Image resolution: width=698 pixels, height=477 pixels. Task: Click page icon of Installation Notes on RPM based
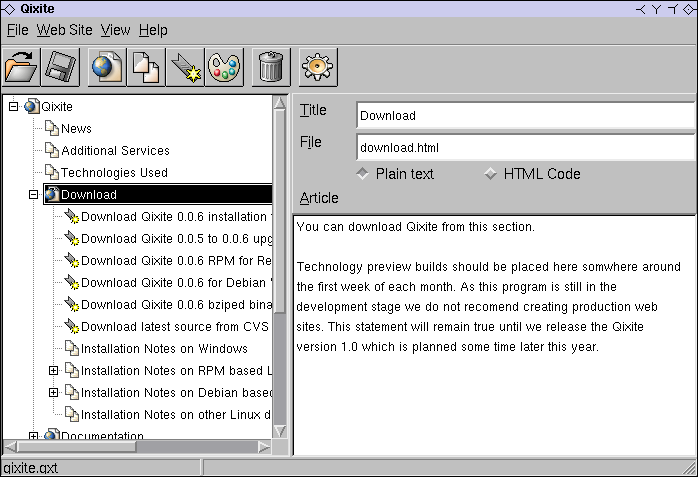point(72,370)
